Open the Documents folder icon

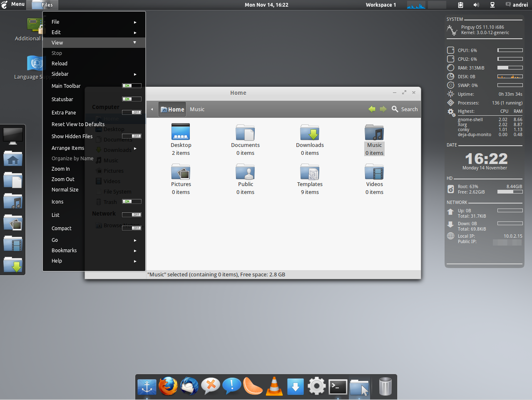(245, 132)
